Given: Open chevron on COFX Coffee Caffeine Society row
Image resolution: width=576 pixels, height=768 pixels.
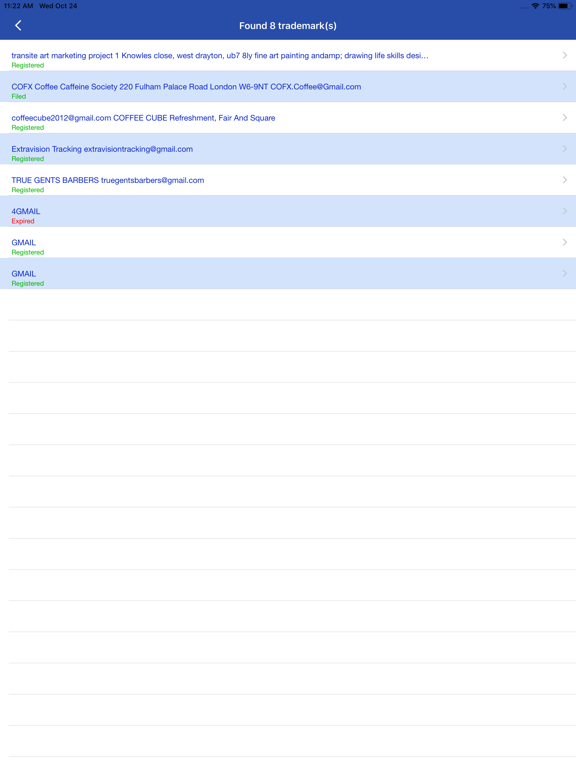Looking at the screenshot, I should (565, 86).
